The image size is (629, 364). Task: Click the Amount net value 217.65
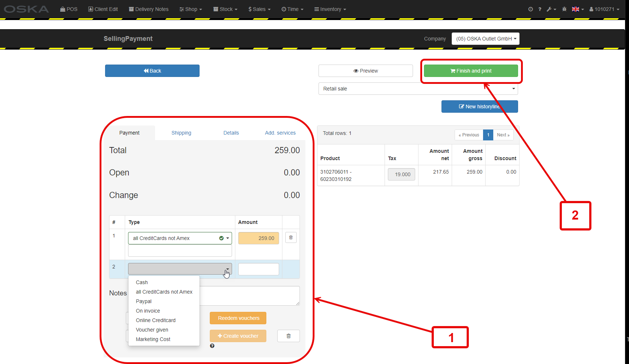pos(441,172)
